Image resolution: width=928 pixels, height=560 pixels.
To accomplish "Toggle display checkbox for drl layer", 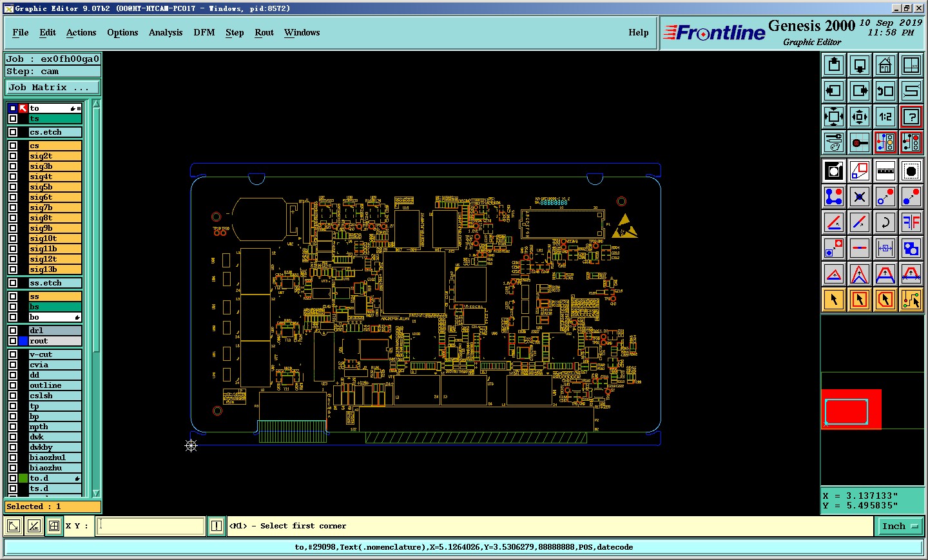I will pyautogui.click(x=13, y=331).
